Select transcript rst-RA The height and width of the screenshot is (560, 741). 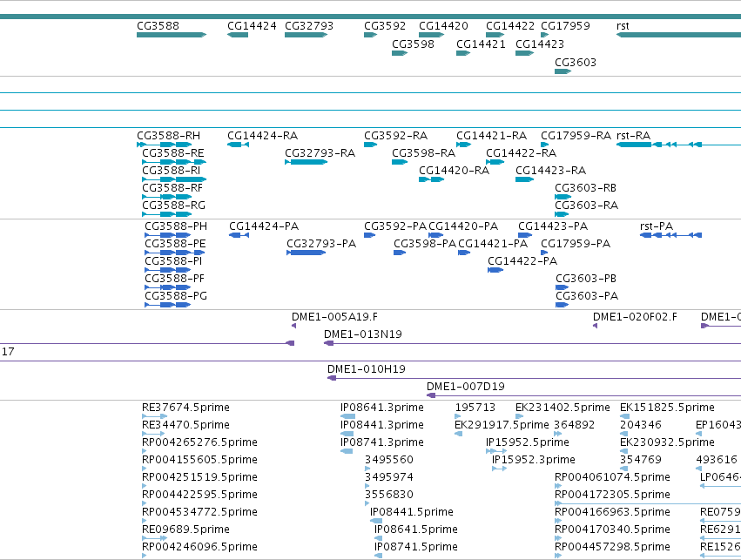pyautogui.click(x=678, y=145)
